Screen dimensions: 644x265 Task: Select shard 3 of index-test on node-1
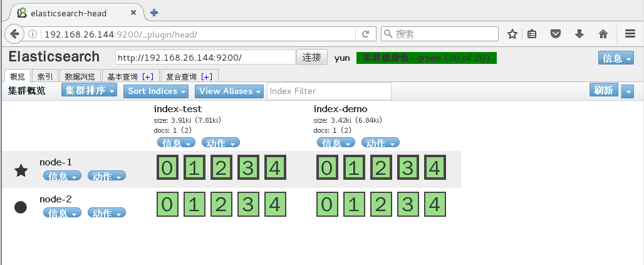(248, 168)
